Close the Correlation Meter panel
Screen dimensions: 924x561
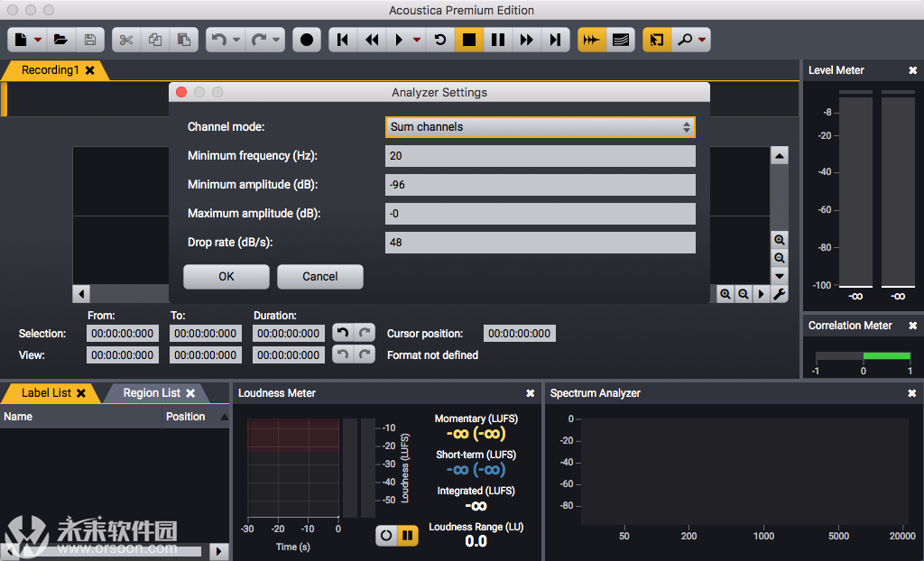point(912,326)
